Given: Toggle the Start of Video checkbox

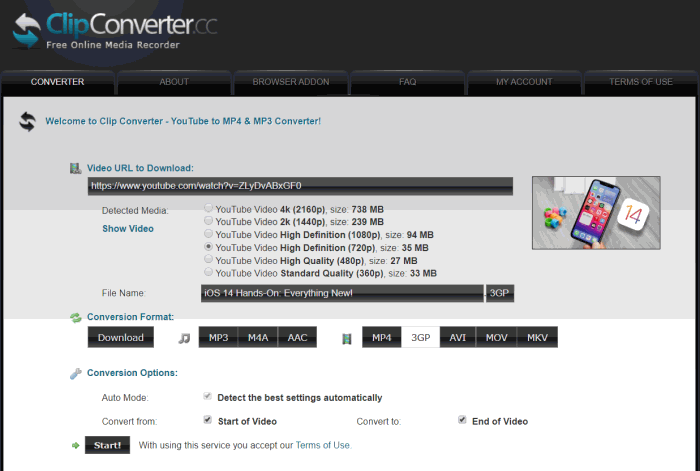Looking at the screenshot, I should (x=208, y=420).
